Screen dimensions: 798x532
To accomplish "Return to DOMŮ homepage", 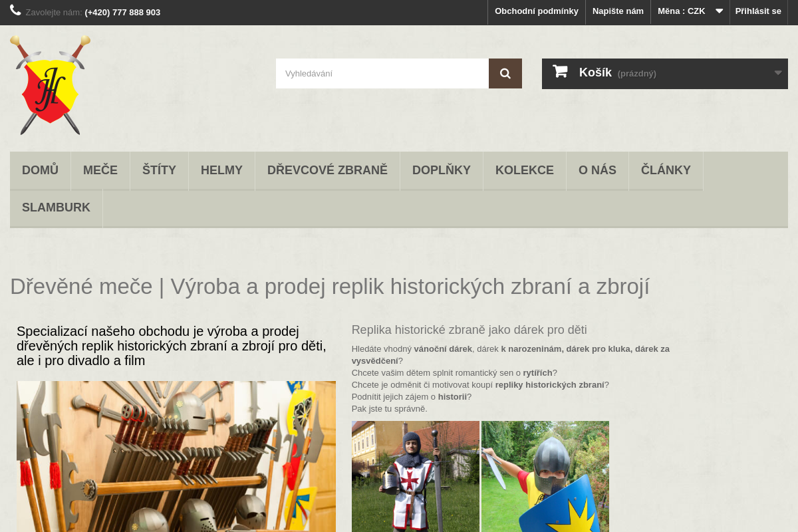I will click(x=40, y=170).
